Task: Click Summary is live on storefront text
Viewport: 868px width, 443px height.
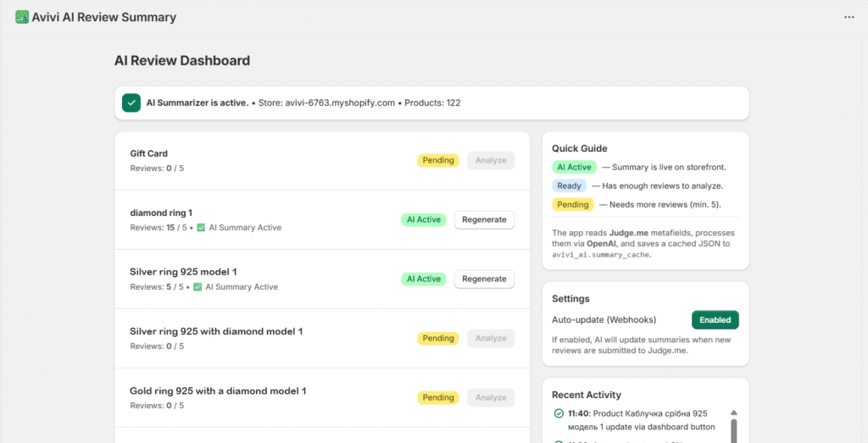Action: 669,167
